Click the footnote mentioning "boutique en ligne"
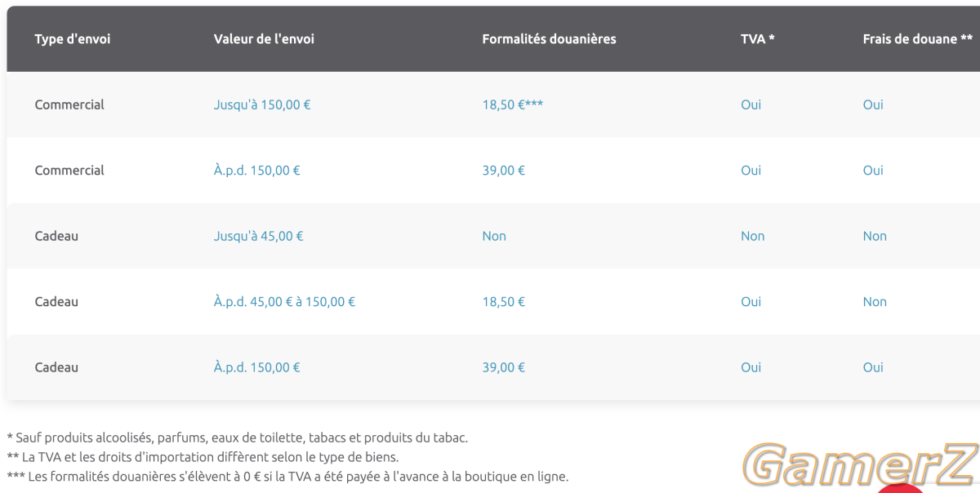 (x=287, y=476)
